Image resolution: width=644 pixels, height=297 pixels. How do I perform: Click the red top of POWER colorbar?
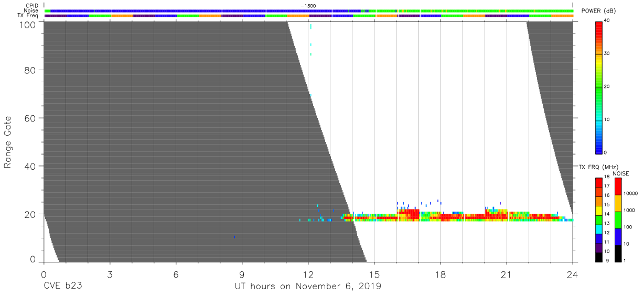[598, 26]
